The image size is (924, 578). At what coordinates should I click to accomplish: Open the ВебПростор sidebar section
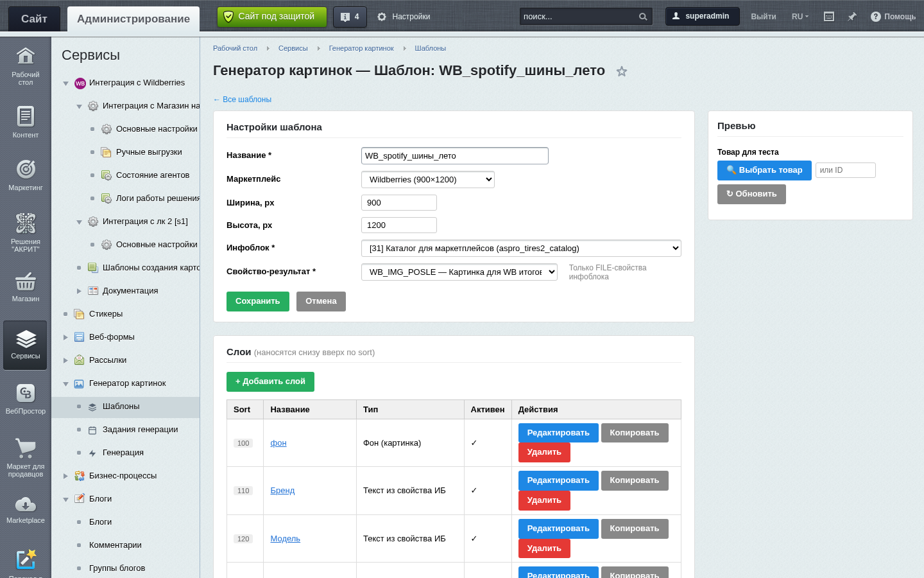click(26, 399)
